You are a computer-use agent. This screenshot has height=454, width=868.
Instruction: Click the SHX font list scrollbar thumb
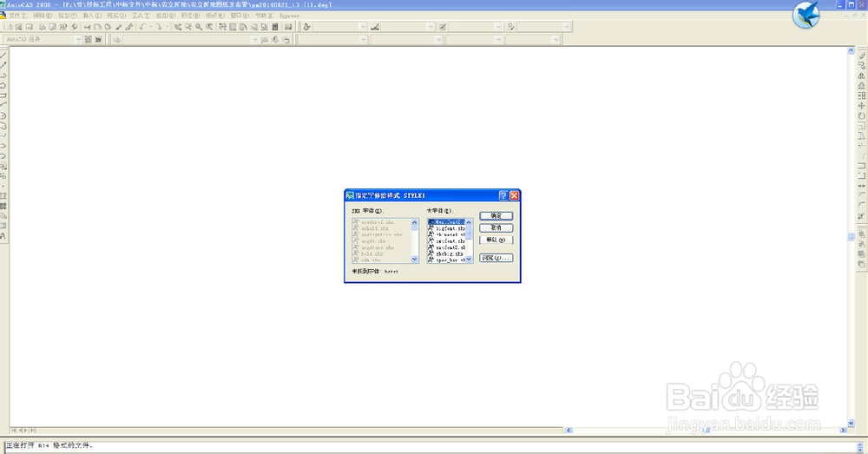415,228
